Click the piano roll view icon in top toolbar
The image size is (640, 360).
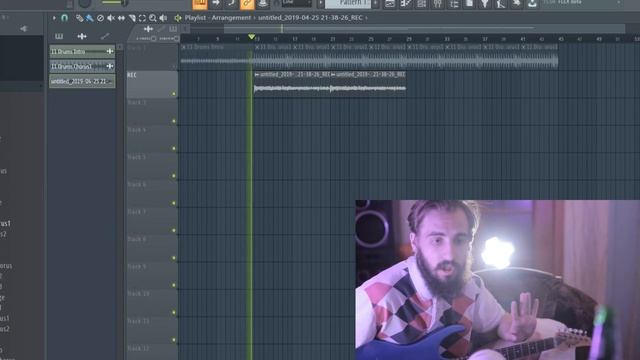(406, 4)
